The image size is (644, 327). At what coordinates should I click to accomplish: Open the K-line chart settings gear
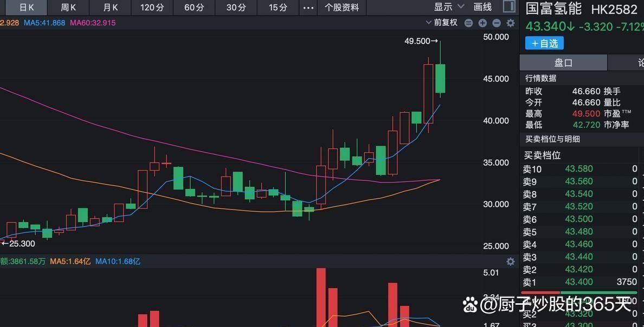click(x=510, y=23)
